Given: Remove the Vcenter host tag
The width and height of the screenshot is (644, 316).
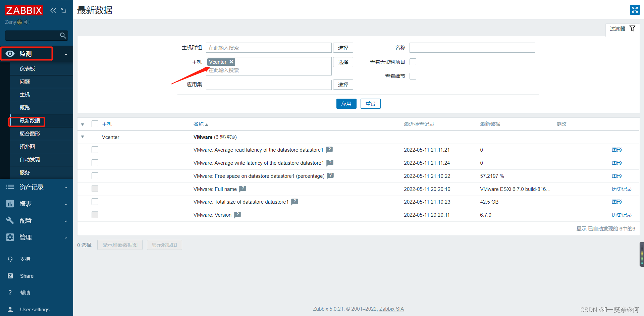Looking at the screenshot, I should coord(231,62).
